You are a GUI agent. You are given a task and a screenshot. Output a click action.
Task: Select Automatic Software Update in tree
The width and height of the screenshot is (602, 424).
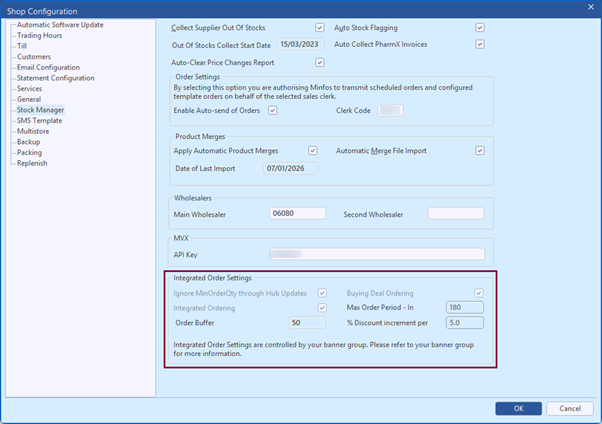tap(60, 24)
